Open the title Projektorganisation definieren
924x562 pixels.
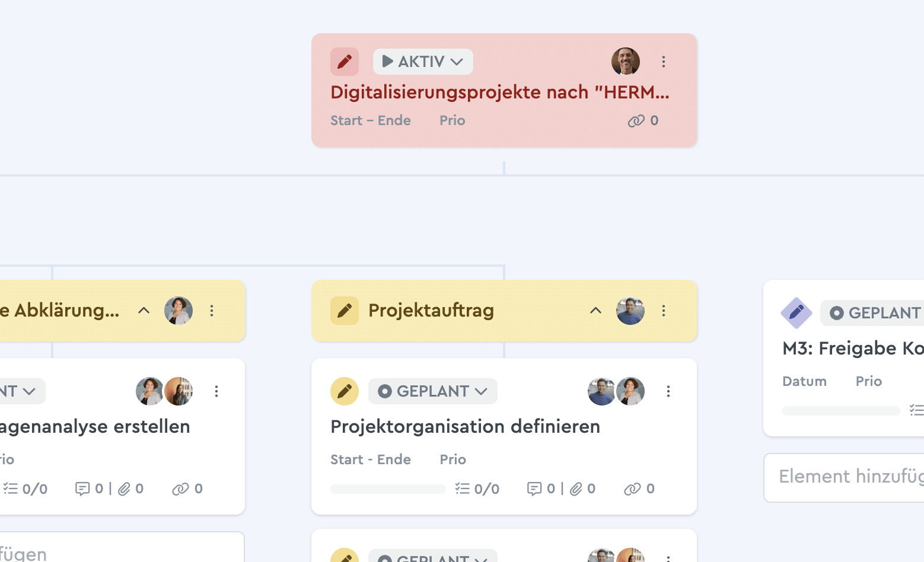465,427
